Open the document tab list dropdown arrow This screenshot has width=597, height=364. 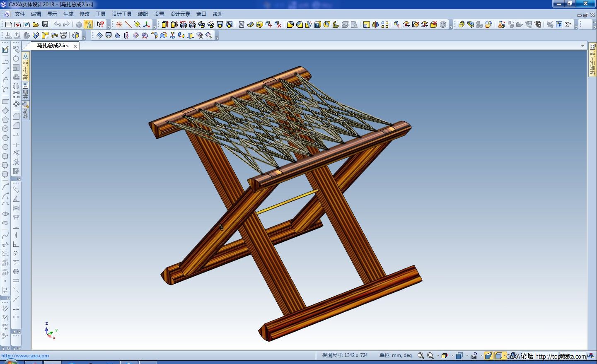coord(582,46)
